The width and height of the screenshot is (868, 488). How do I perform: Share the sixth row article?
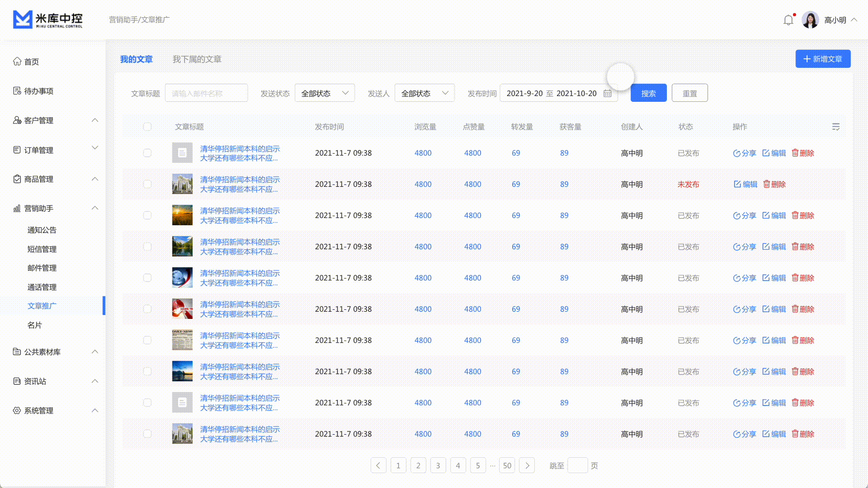[x=745, y=309]
